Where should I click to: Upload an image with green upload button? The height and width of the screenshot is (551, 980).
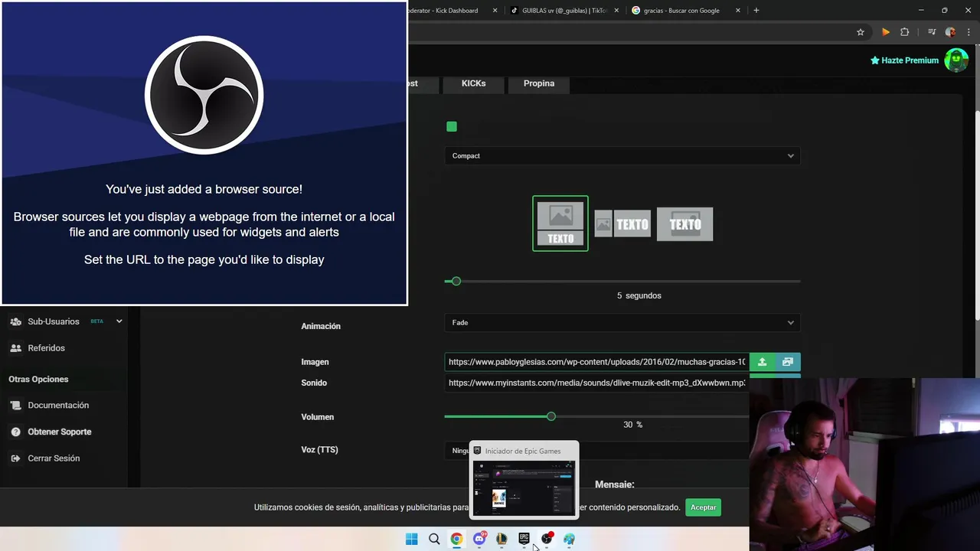coord(762,362)
